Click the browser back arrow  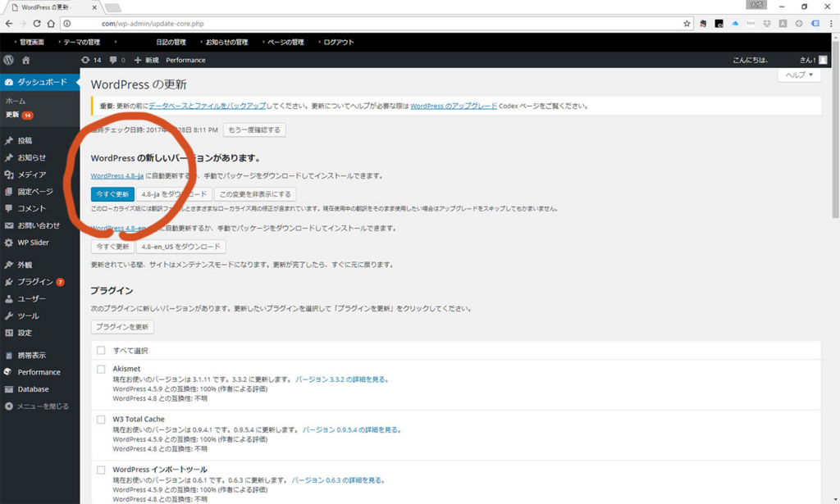point(8,24)
